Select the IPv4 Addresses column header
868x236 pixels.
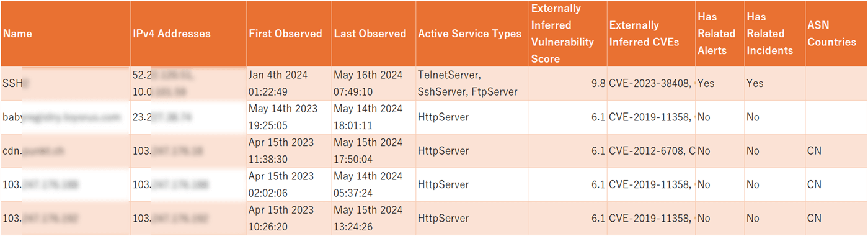coord(188,34)
